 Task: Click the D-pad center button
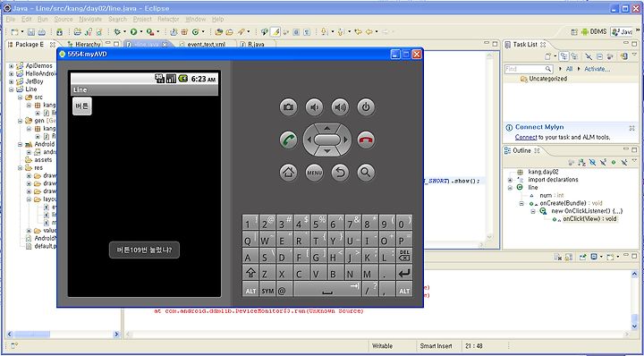[327, 140]
